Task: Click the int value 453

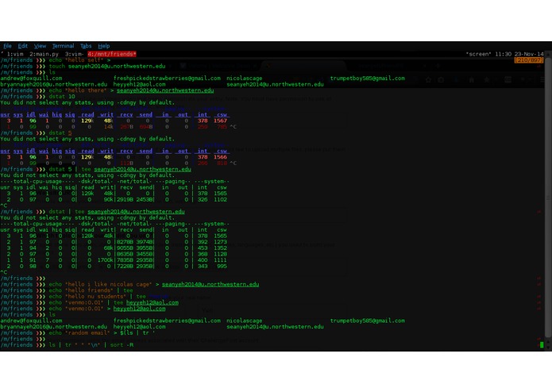Action: click(203, 248)
